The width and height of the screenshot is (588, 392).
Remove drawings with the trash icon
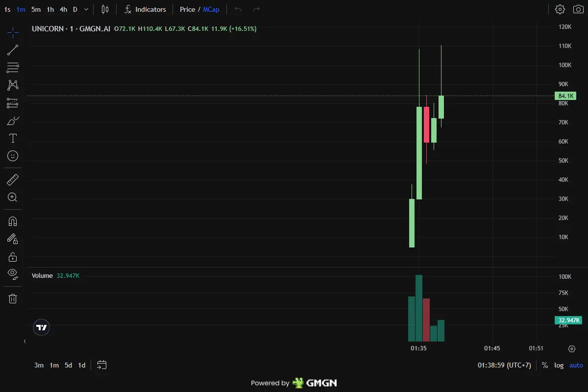pyautogui.click(x=13, y=298)
